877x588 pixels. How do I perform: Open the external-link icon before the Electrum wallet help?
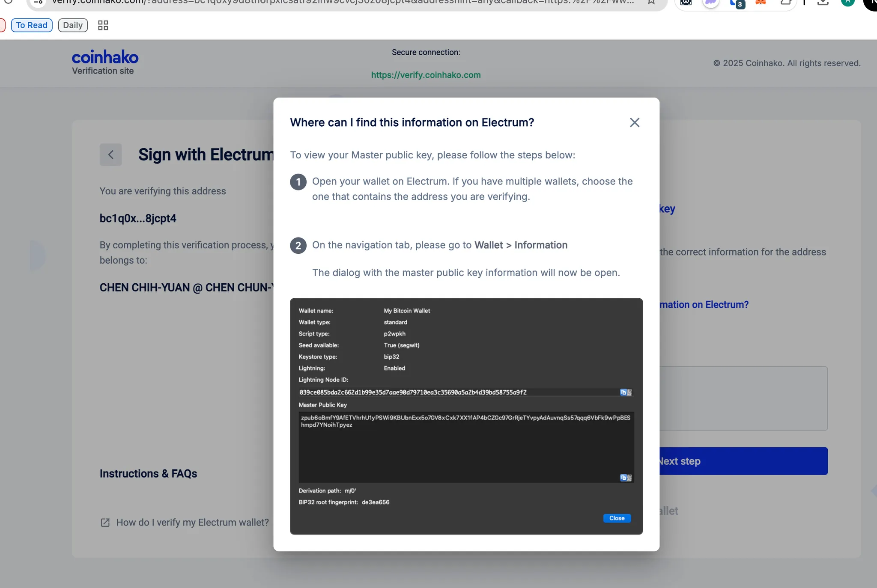105,523
